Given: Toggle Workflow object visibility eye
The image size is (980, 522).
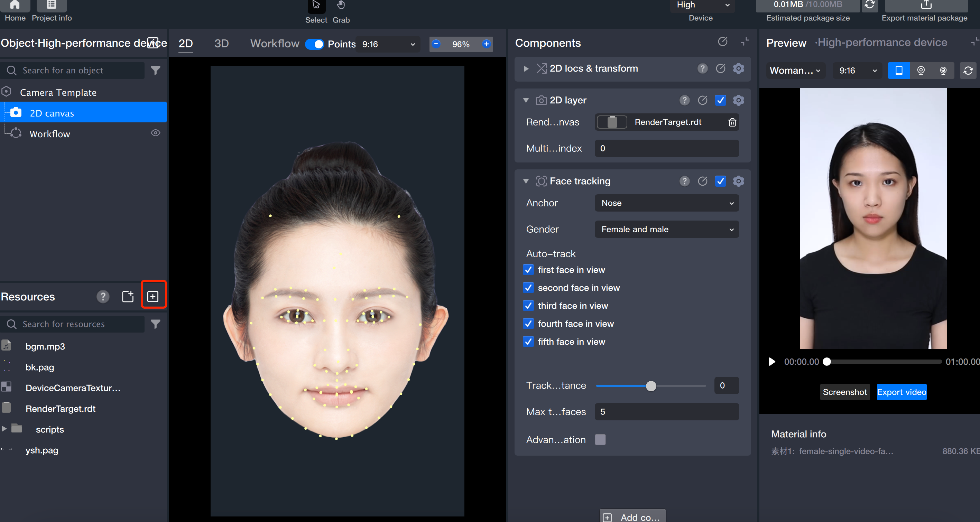Looking at the screenshot, I should pyautogui.click(x=155, y=133).
